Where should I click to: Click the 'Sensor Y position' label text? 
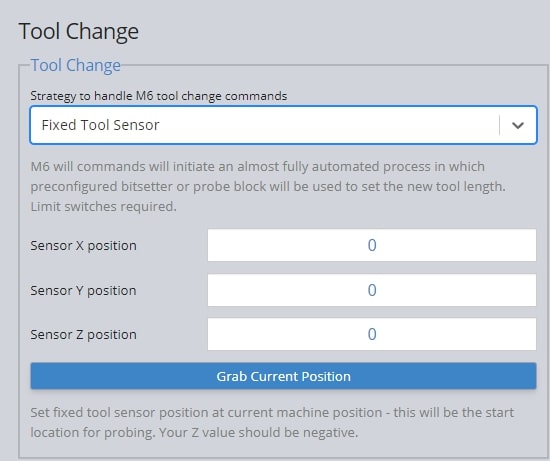point(83,290)
